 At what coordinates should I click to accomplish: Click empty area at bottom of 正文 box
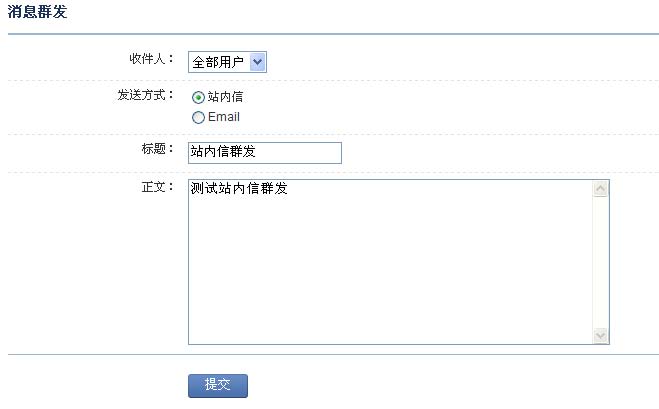click(390, 319)
